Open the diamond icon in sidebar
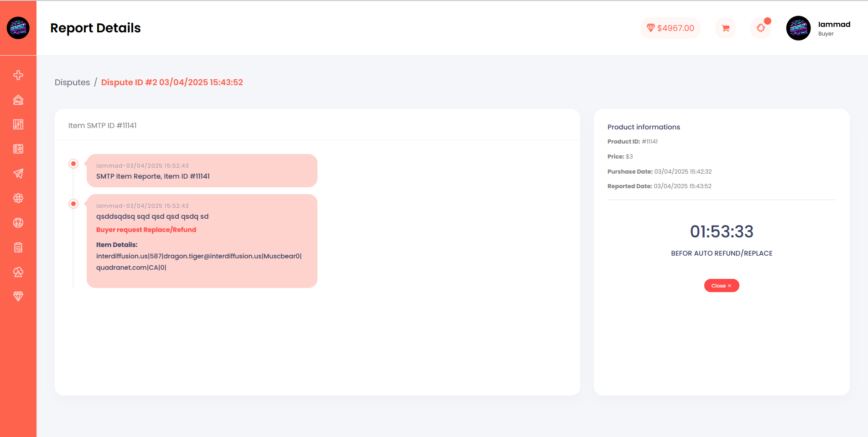Screen dimensions: 868x437 tap(18, 297)
